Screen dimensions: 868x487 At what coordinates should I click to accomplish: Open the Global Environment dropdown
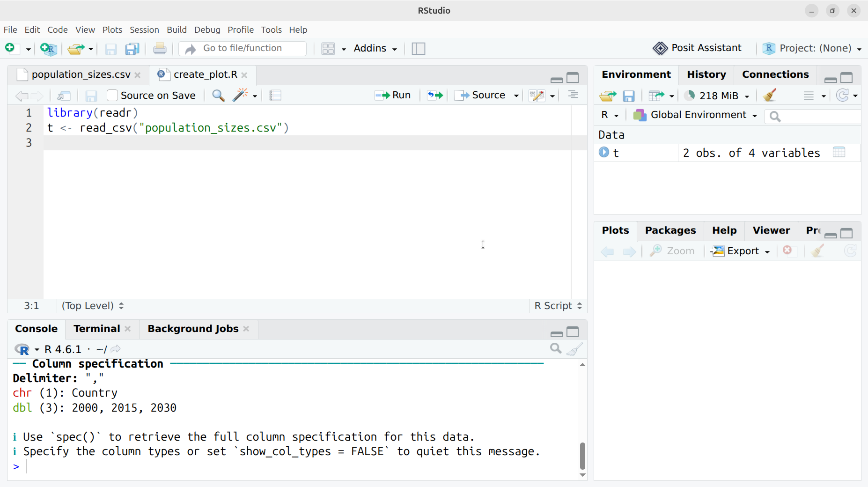tap(695, 115)
